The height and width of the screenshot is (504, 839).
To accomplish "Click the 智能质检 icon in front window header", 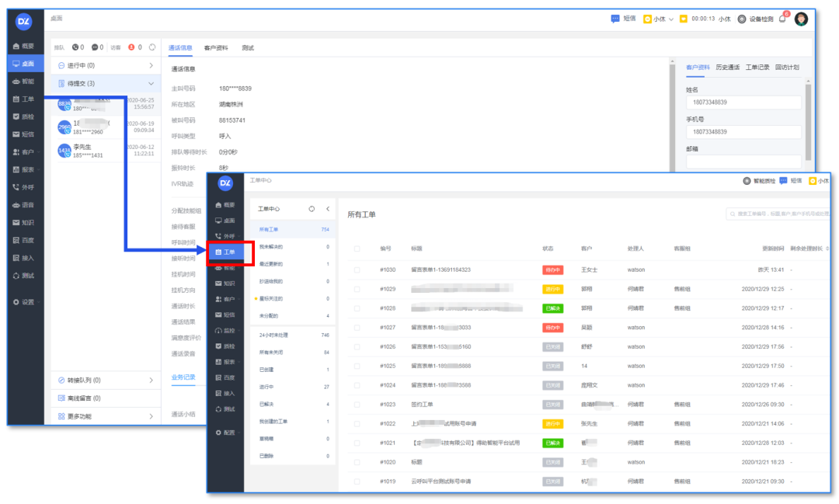I will pos(747,181).
